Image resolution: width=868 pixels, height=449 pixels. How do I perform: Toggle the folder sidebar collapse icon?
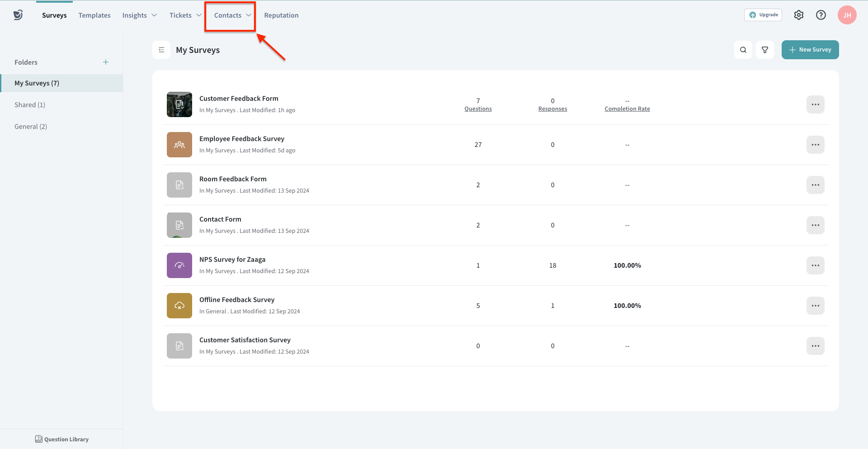click(x=161, y=50)
